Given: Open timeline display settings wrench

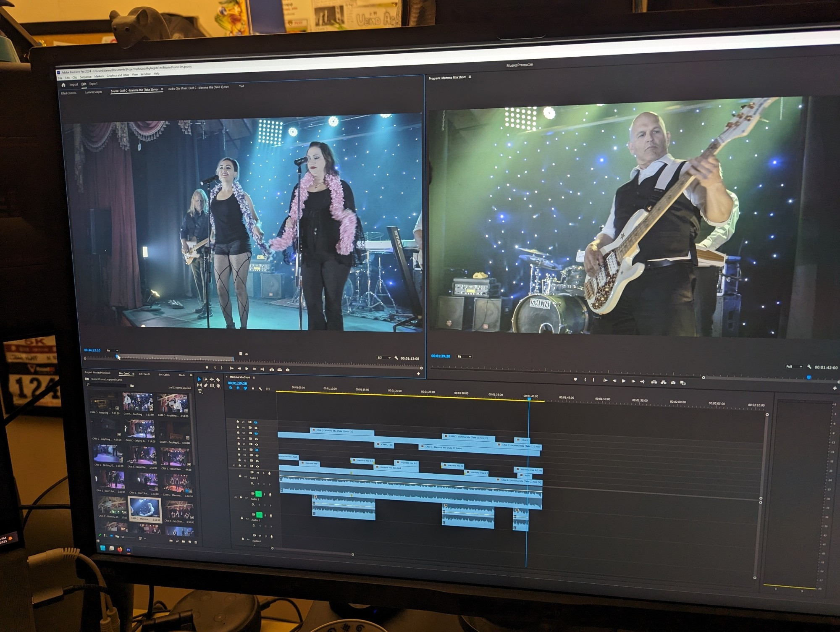Looking at the screenshot, I should click(x=260, y=388).
